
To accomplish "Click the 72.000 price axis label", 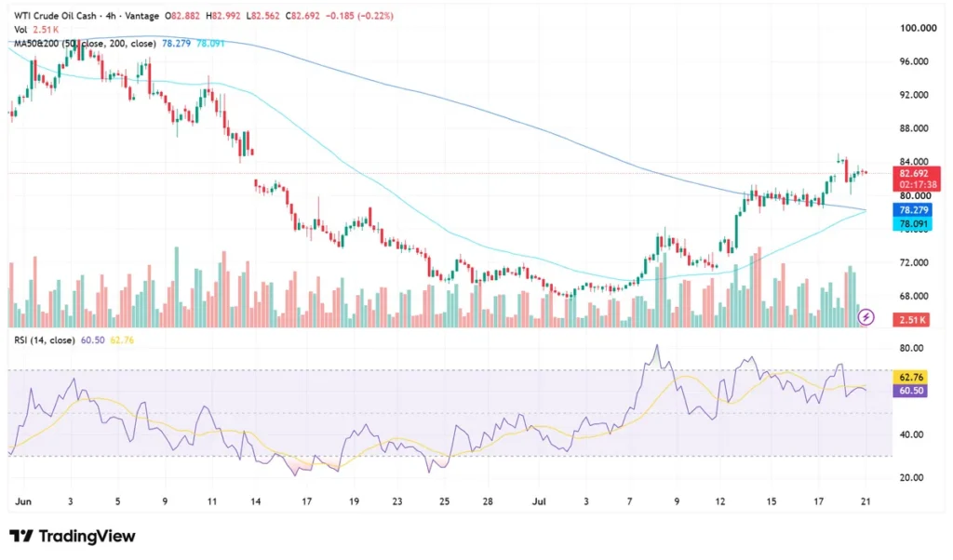I will [x=914, y=262].
